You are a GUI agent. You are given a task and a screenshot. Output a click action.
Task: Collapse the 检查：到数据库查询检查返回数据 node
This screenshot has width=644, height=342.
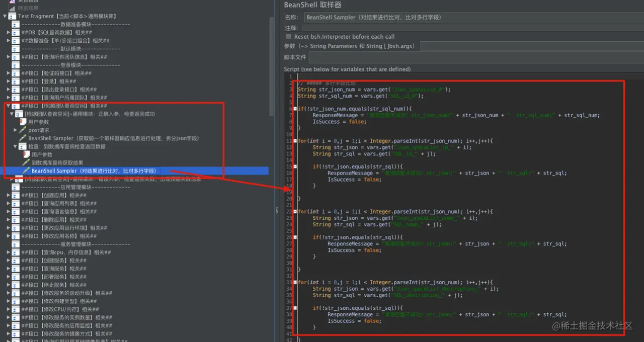coord(16,146)
